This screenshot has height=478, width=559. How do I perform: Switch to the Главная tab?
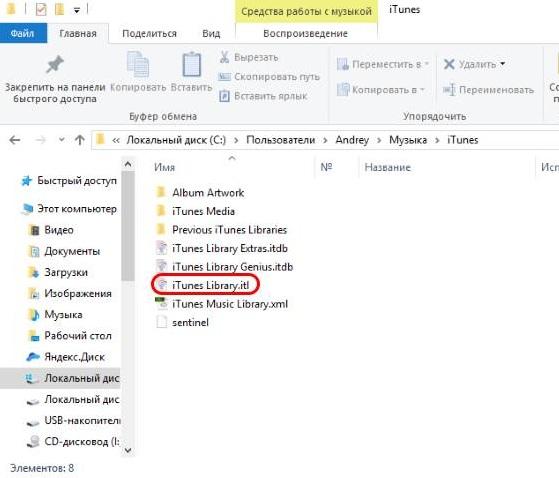click(x=78, y=34)
